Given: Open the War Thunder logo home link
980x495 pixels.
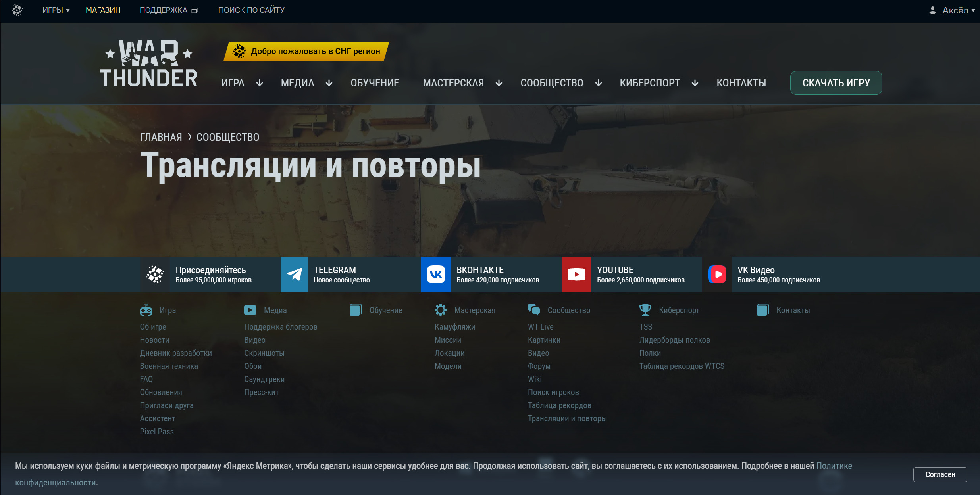Looking at the screenshot, I should pyautogui.click(x=149, y=63).
